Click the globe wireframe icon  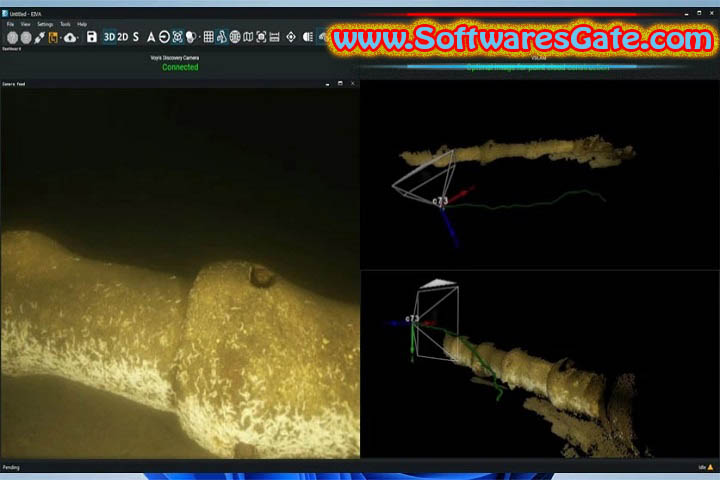pyautogui.click(x=235, y=37)
